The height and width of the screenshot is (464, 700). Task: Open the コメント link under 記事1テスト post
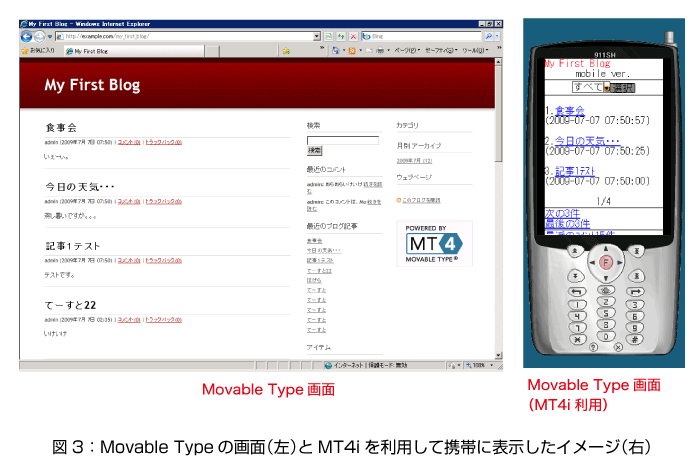pos(129,260)
